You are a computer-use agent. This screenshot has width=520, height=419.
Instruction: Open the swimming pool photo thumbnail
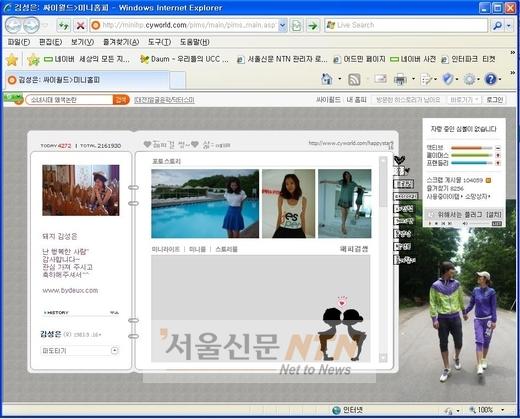(205, 204)
